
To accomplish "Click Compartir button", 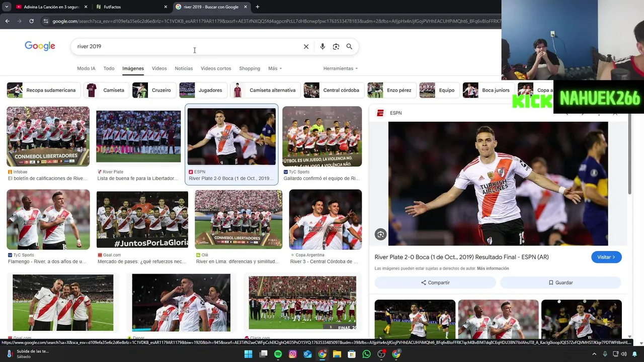I will 435,283.
